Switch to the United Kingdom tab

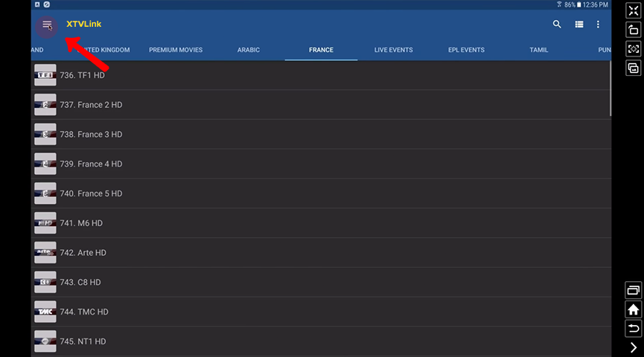103,50
